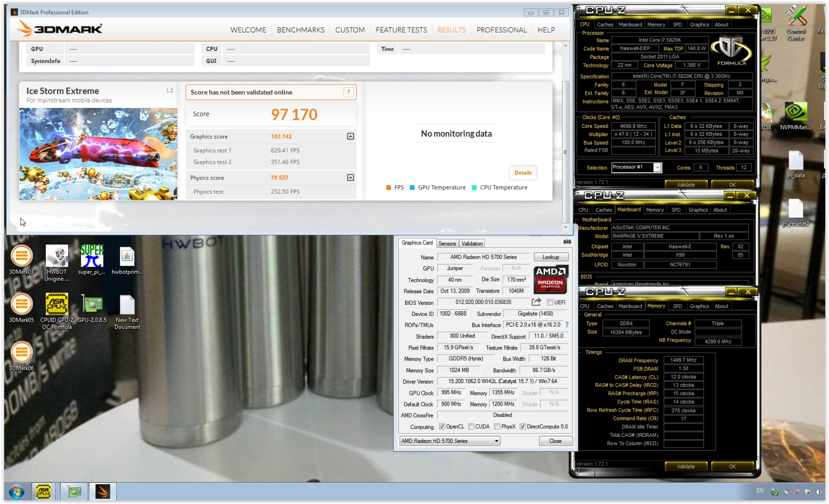Open the PROFESSIONAL tab in 3DMark
The image size is (829, 504).
(501, 30)
